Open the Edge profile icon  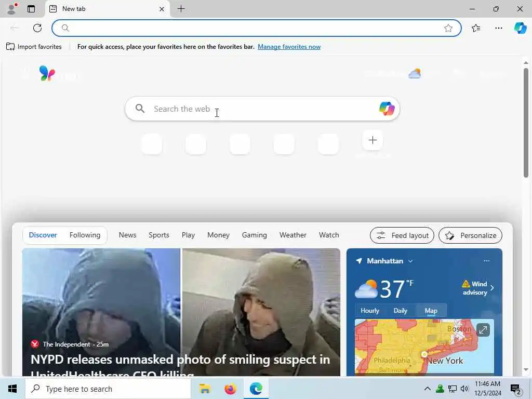(x=12, y=9)
